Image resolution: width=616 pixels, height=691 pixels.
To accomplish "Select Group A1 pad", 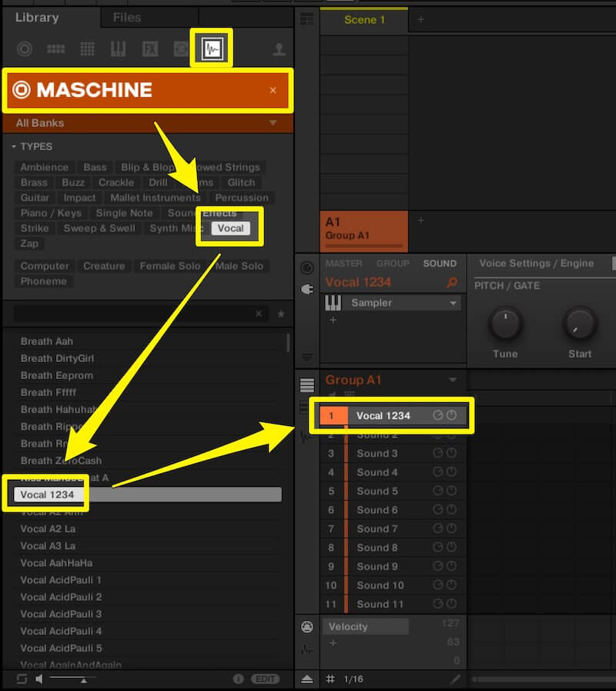I will 364,231.
